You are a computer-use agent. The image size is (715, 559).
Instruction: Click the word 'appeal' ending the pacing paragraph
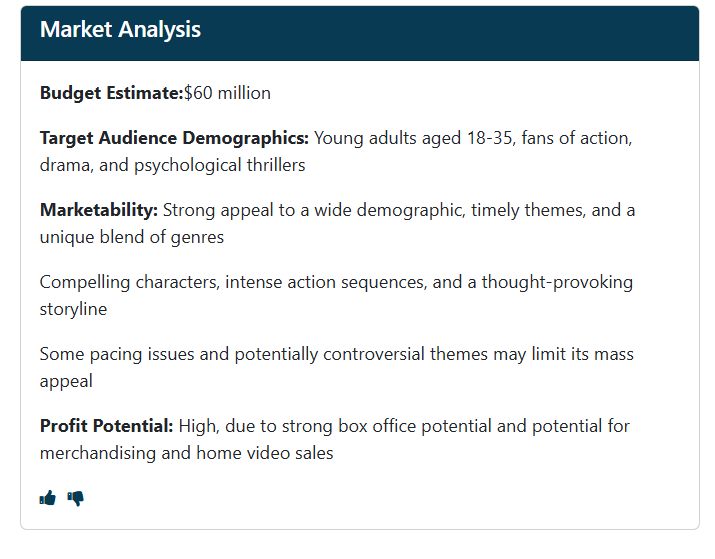[66, 382]
